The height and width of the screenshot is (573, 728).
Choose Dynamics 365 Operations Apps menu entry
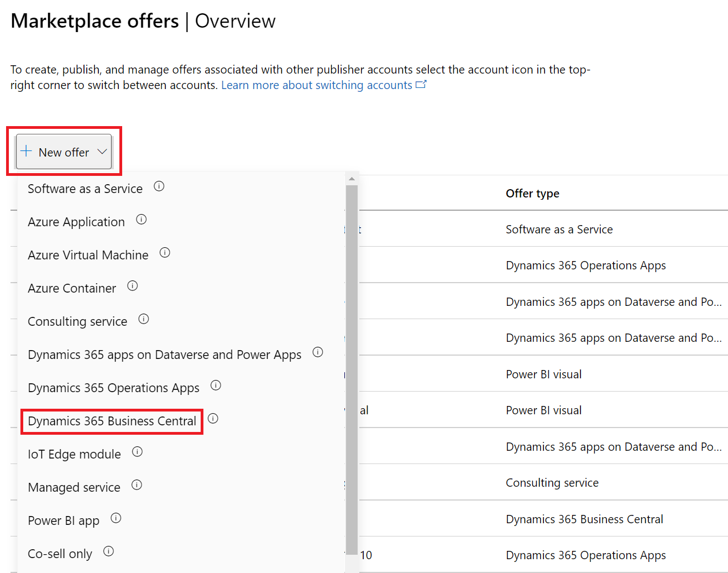113,388
